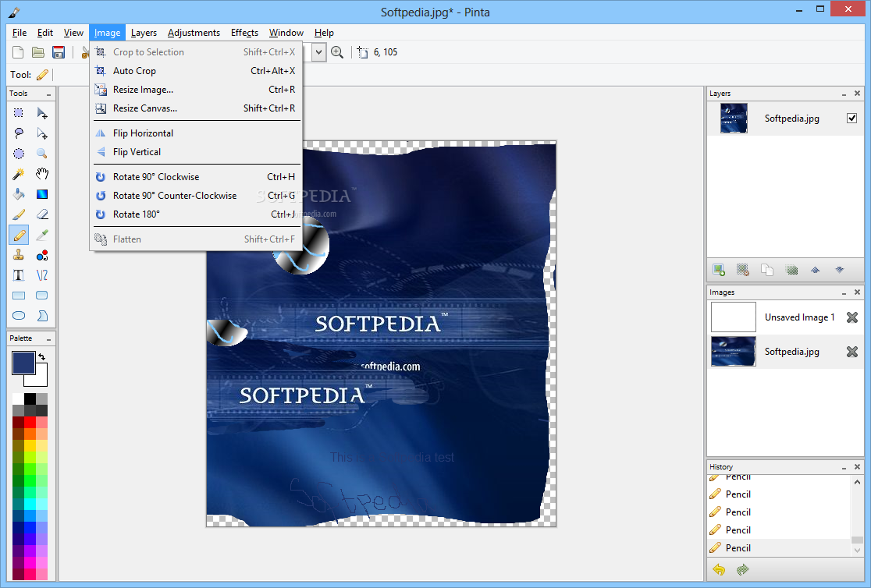Select the Color Picker tool
The image size is (871, 588).
point(41,236)
